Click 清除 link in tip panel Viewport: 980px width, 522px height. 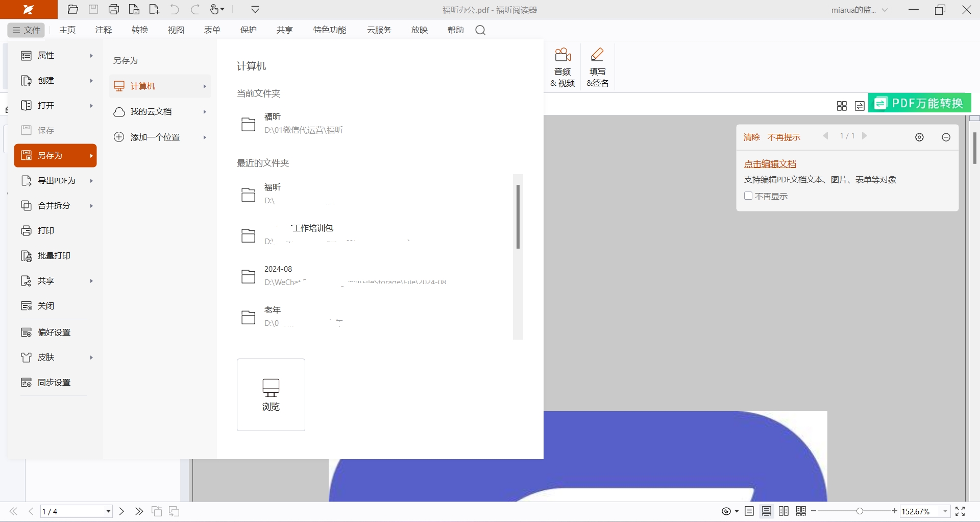point(751,137)
